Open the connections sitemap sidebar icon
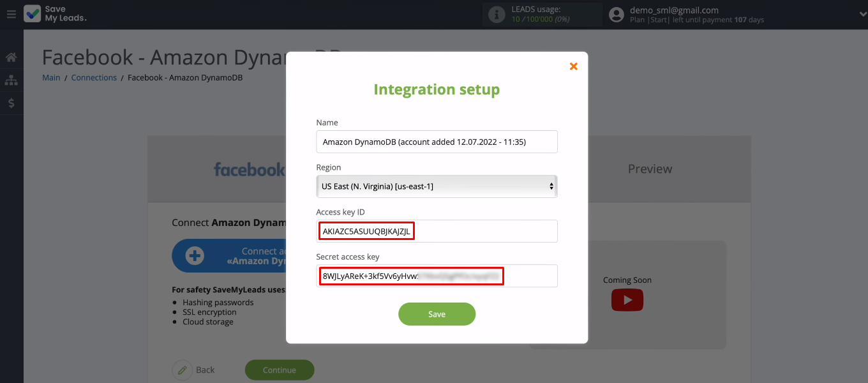Screen dimensions: 868x383 (x=11, y=80)
